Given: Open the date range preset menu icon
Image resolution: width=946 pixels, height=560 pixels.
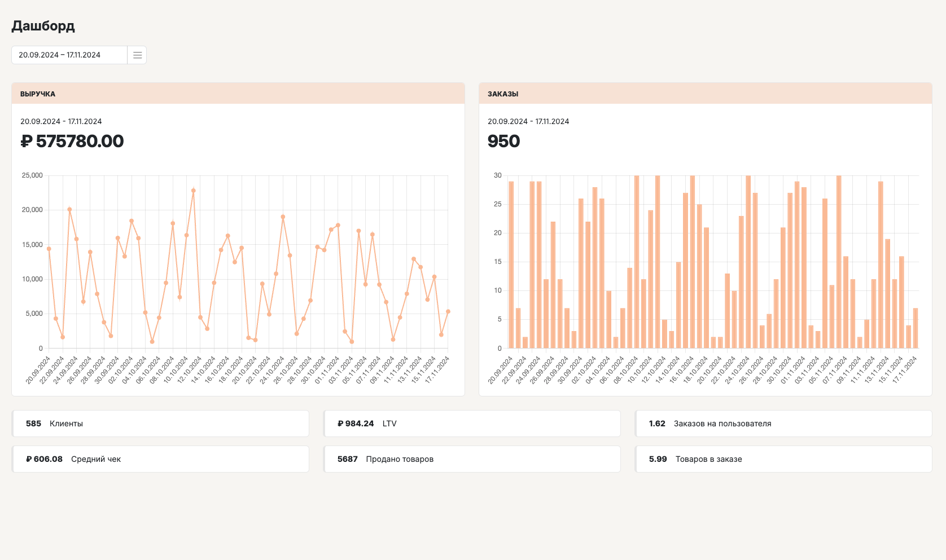Looking at the screenshot, I should [137, 55].
